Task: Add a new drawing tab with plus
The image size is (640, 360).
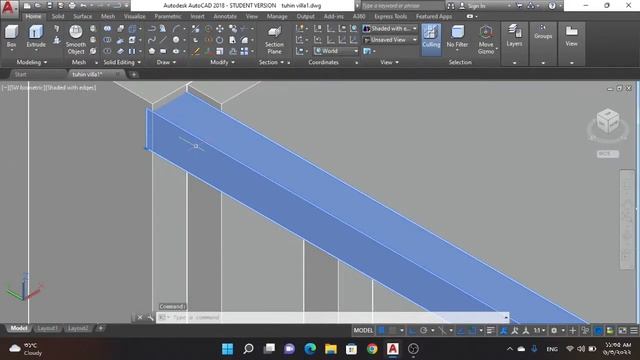Action: (x=133, y=74)
